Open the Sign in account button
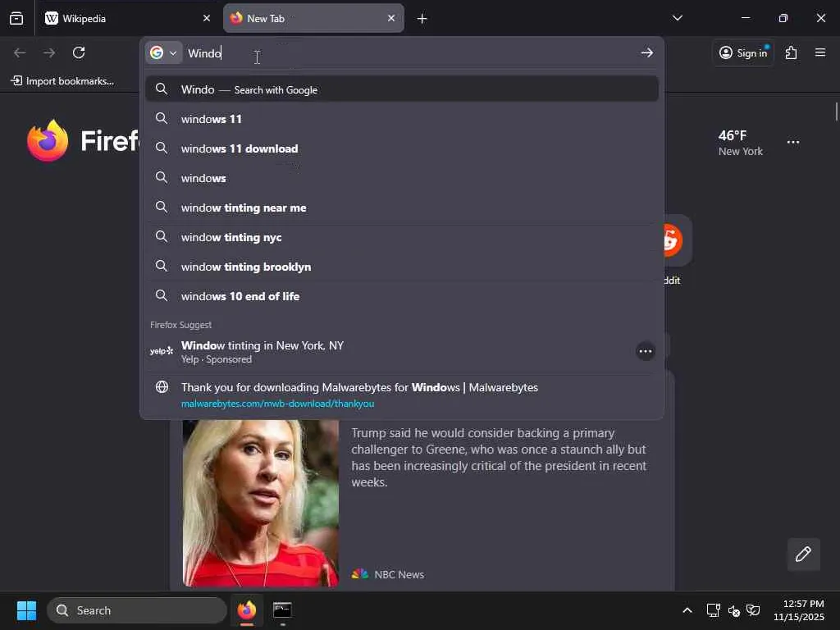 click(743, 52)
